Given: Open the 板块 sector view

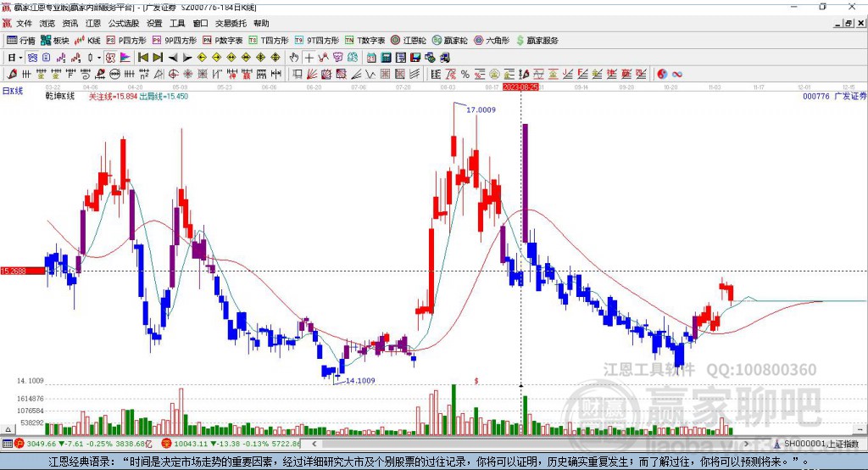Looking at the screenshot, I should point(54,41).
